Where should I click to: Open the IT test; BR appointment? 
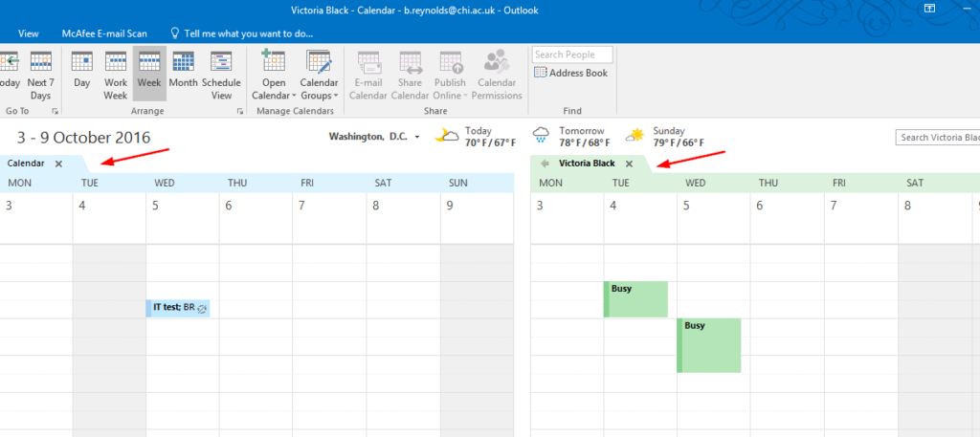pos(178,308)
